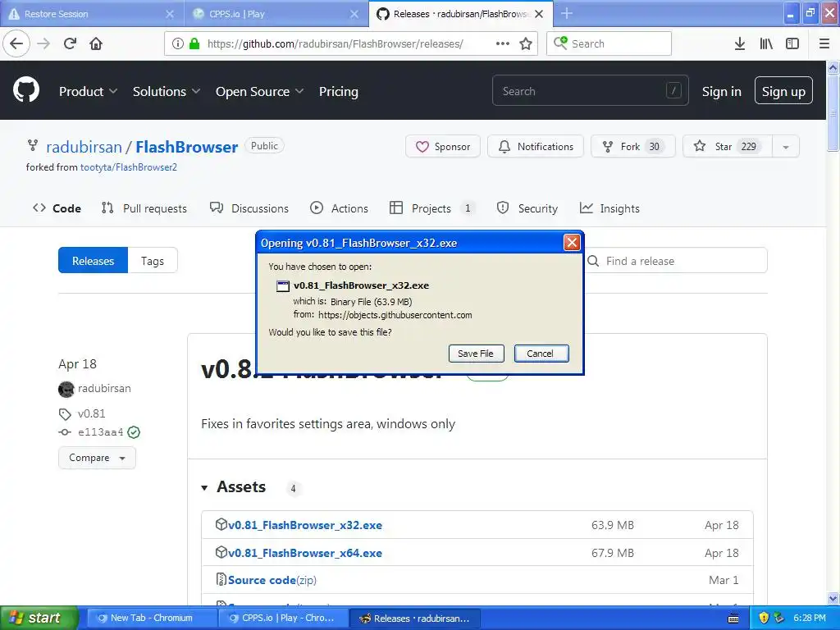Open a new browser tab with plus
Viewport: 840px width, 630px height.
click(567, 13)
